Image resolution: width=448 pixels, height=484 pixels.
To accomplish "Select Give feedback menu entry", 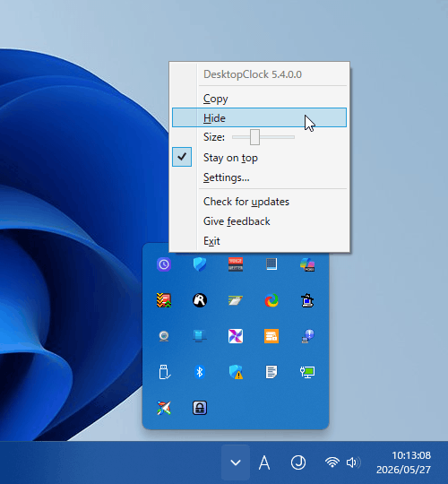I will [x=259, y=221].
